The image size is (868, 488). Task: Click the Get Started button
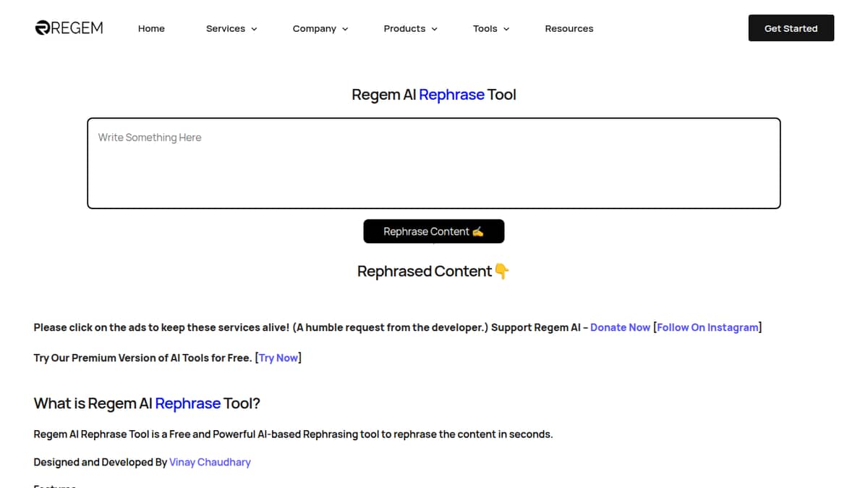[x=791, y=28]
